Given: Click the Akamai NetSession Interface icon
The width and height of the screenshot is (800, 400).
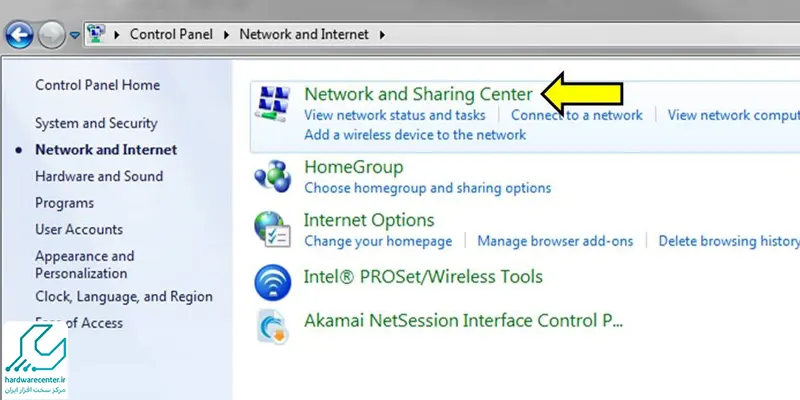Looking at the screenshot, I should coord(273,327).
